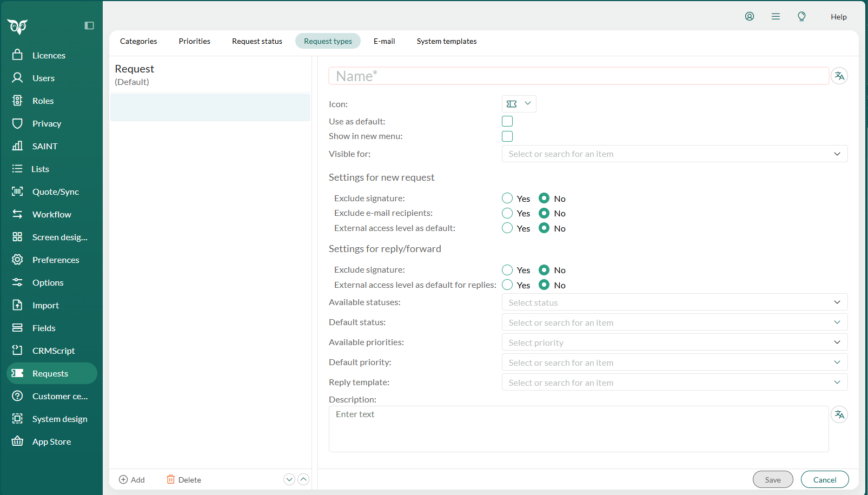Image resolution: width=868 pixels, height=495 pixels.
Task: Move selected request type up
Action: [303, 479]
